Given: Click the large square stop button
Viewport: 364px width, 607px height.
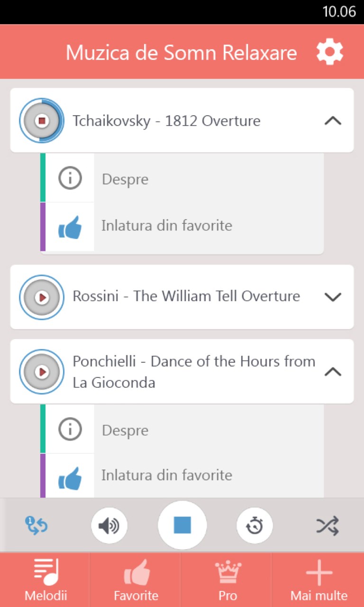Looking at the screenshot, I should click(x=182, y=525).
